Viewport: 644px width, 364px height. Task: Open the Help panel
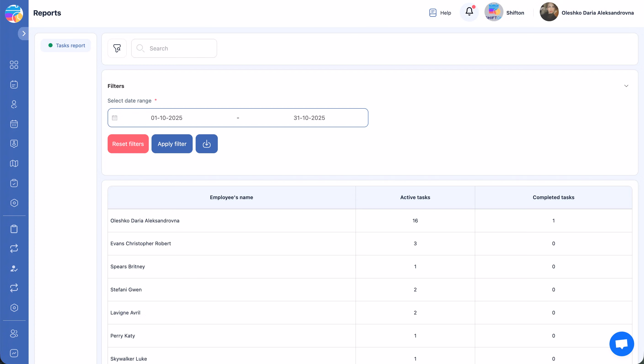coord(440,13)
